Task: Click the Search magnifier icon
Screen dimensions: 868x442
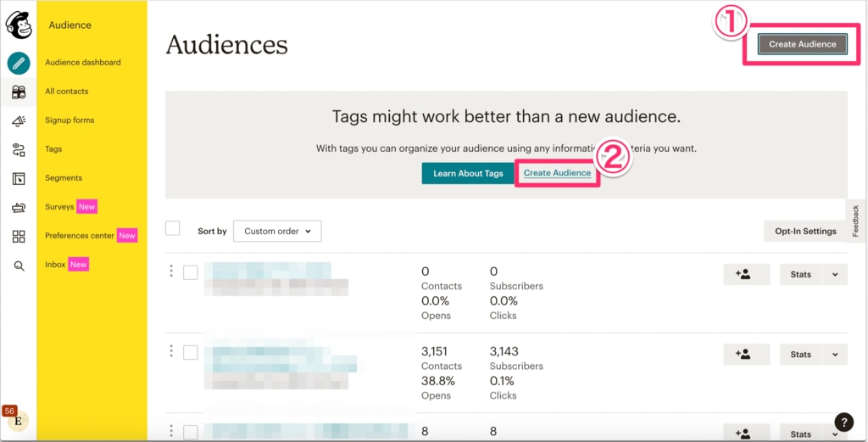Action: pos(19,266)
